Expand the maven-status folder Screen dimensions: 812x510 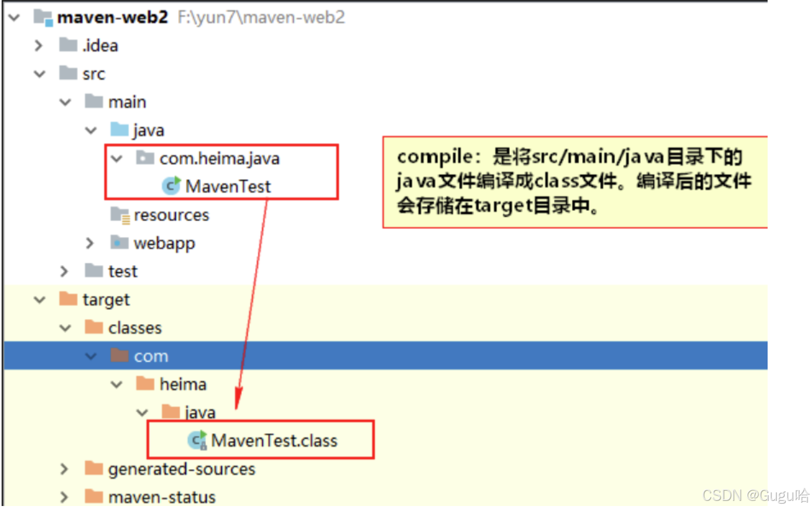(64, 496)
